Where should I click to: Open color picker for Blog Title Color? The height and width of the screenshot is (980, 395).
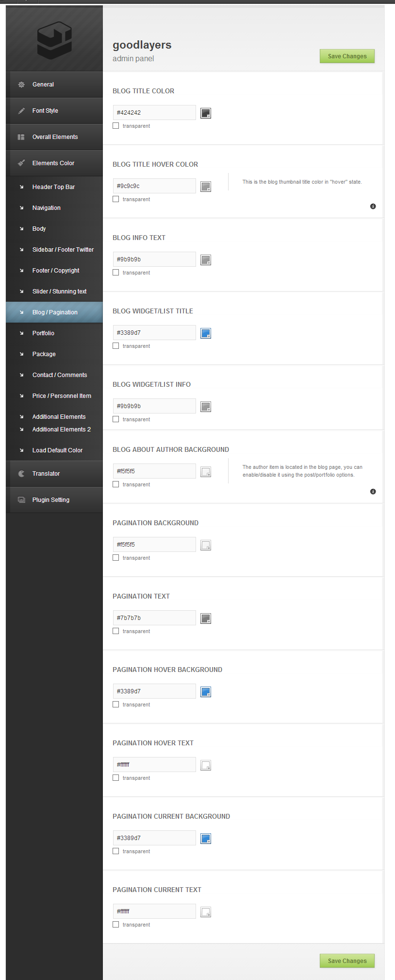206,113
